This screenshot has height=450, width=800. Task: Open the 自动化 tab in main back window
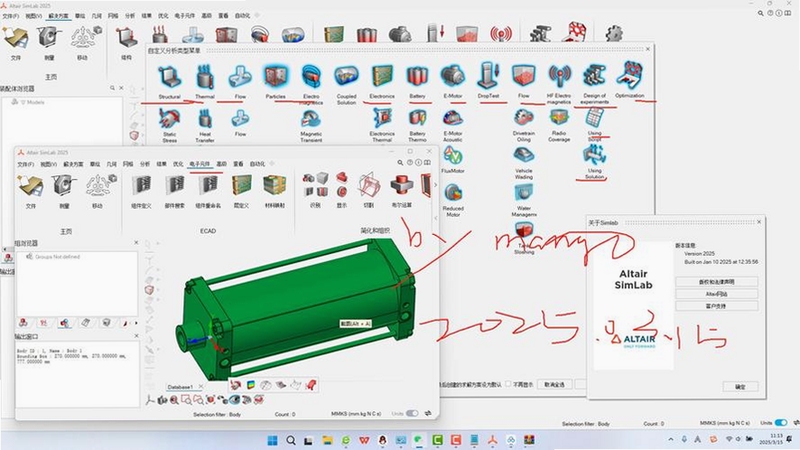click(x=242, y=16)
